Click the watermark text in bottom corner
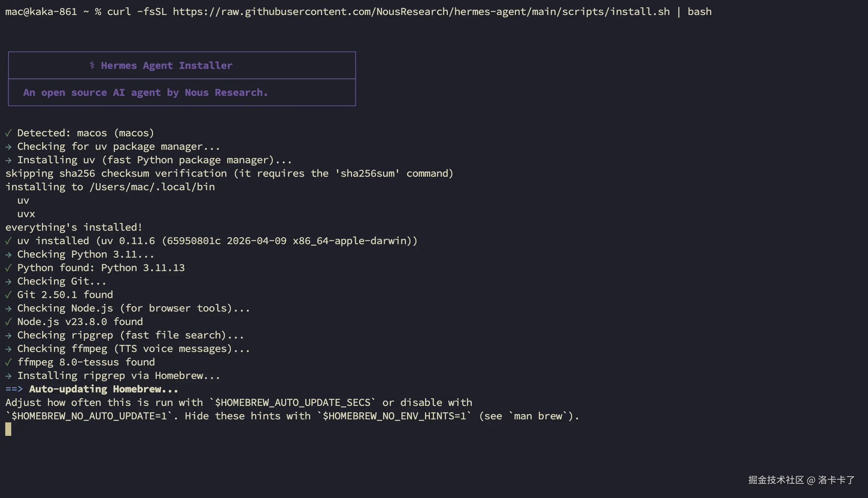This screenshot has width=868, height=498. pos(801,480)
